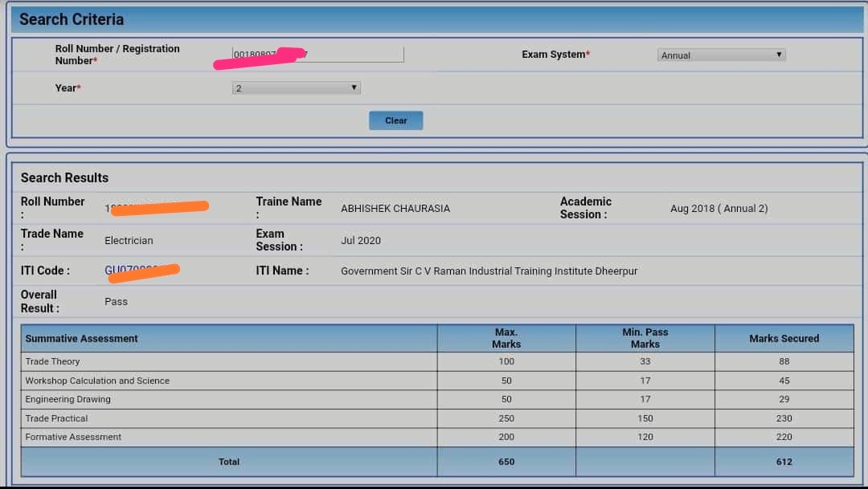Click the Search Criteria title bar
868x489 pixels.
(70, 18)
